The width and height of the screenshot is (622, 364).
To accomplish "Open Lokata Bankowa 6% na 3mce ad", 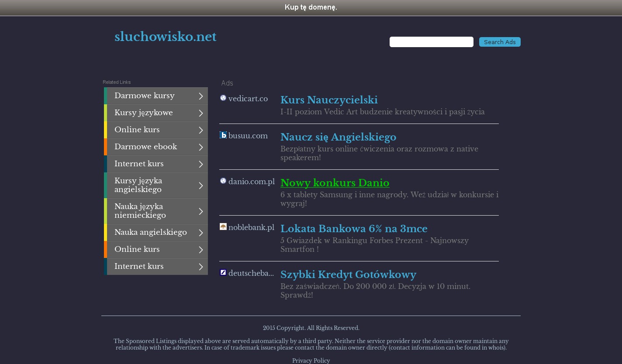I will [354, 229].
